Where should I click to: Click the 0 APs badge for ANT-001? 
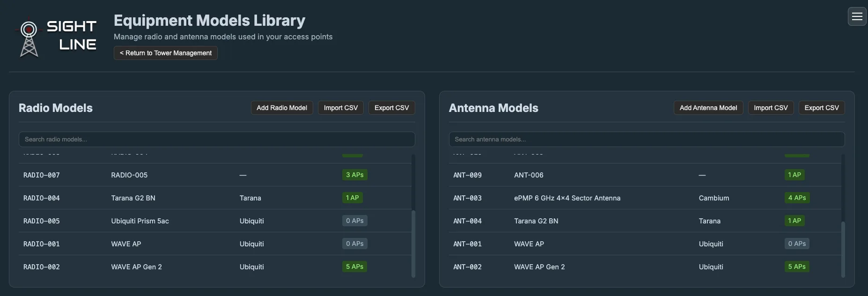[797, 244]
